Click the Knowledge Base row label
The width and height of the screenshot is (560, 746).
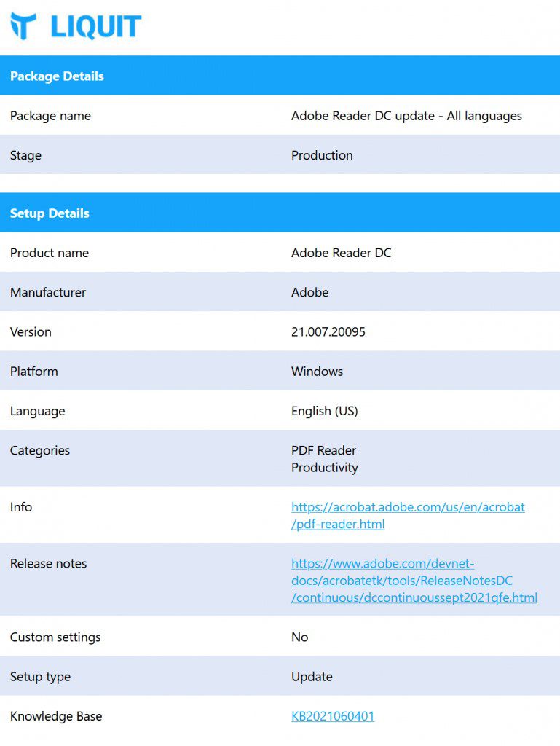pyautogui.click(x=56, y=716)
